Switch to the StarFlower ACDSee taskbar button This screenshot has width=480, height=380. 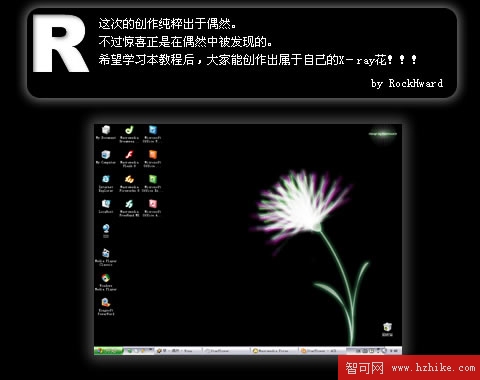pos(322,351)
